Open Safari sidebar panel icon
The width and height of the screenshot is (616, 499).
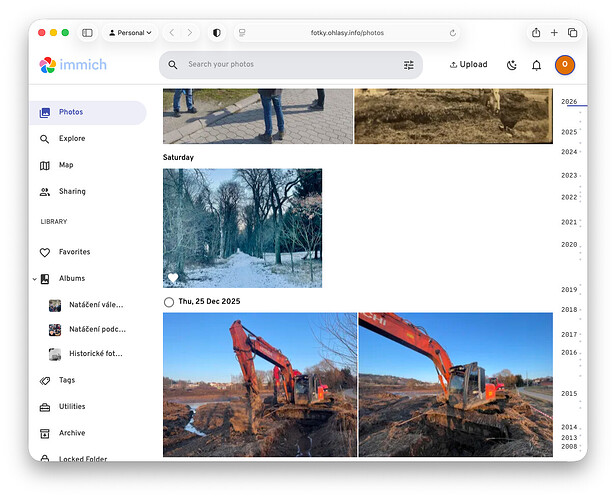coord(87,33)
